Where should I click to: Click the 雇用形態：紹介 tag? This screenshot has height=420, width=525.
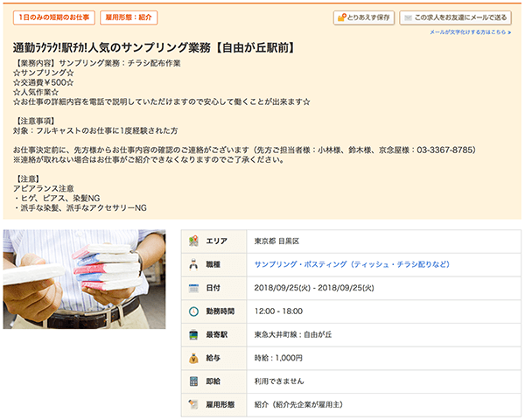pos(129,17)
